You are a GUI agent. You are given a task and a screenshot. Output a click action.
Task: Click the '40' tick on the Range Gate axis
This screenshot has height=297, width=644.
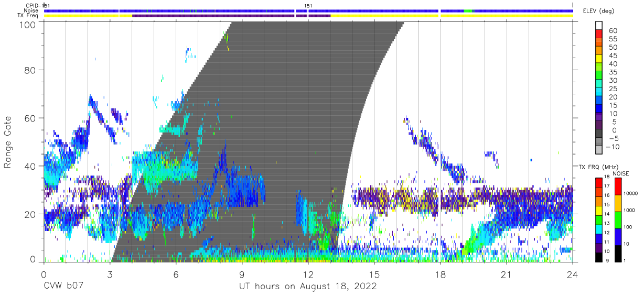30,166
